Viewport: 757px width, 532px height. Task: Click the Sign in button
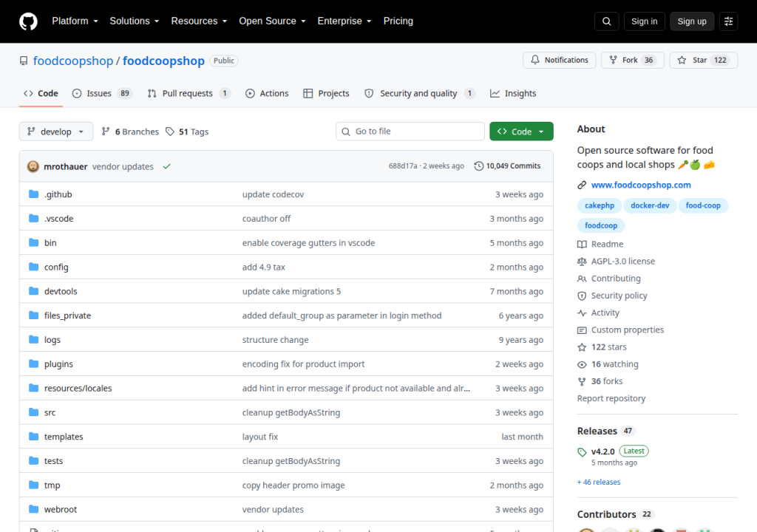pyautogui.click(x=644, y=21)
